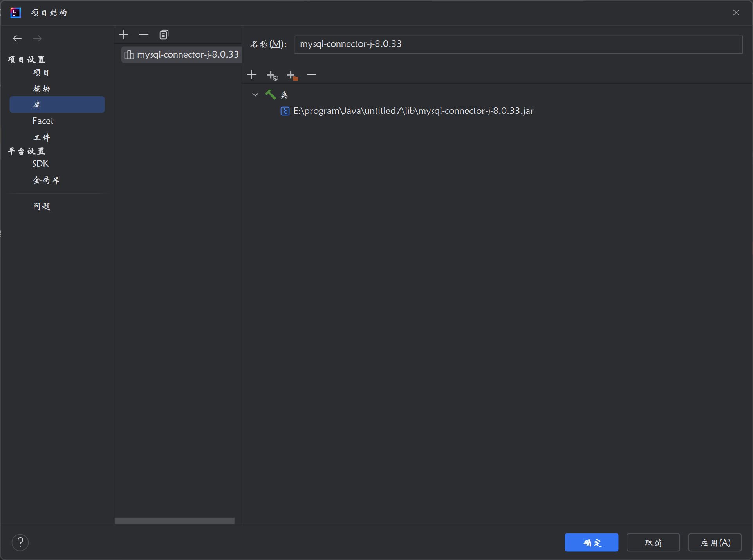
Task: Copy the selected library
Action: coord(164,34)
